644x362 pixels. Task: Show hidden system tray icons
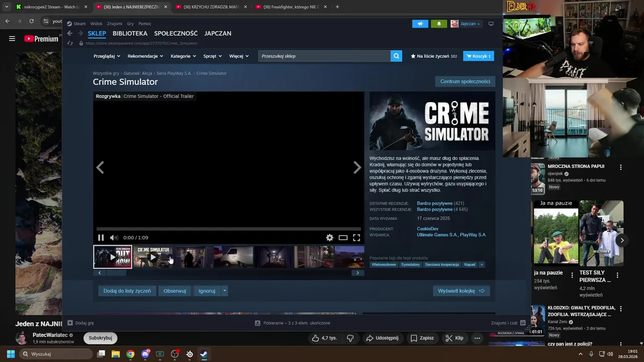coord(581,354)
